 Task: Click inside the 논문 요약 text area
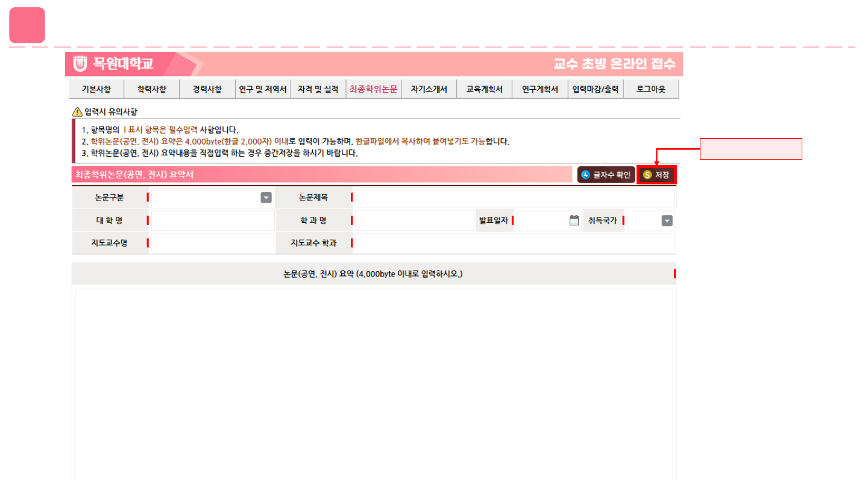374,380
